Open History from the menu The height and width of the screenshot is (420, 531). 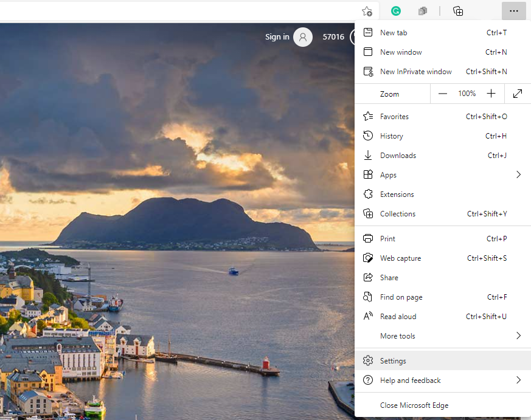(391, 136)
